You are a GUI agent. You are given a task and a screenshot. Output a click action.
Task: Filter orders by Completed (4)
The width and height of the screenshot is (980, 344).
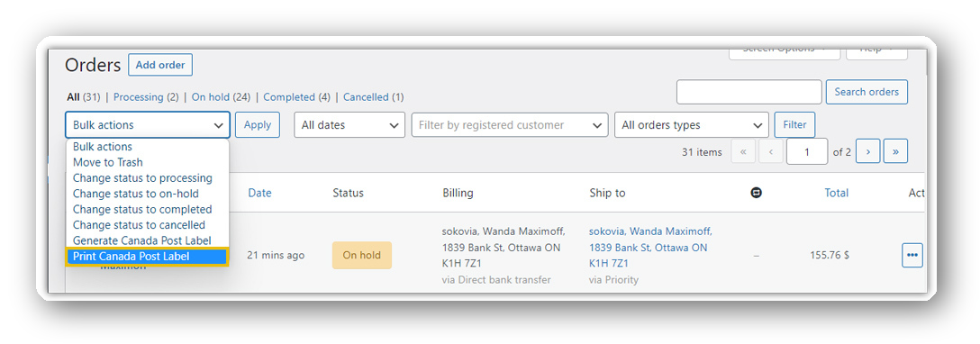(297, 97)
